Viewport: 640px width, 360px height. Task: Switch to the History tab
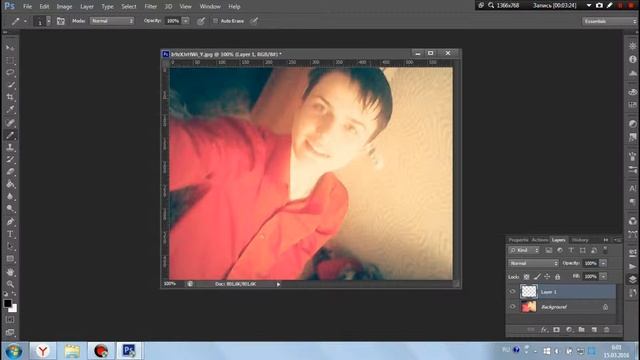pos(580,240)
